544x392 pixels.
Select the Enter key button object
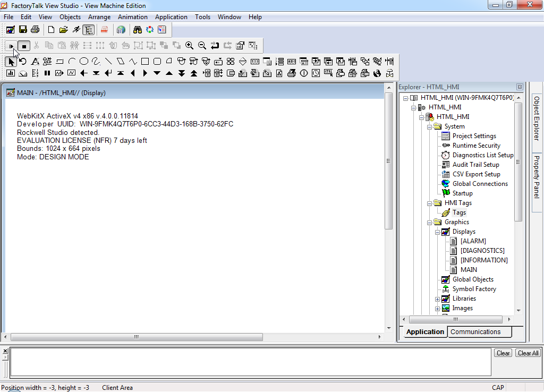[108, 73]
